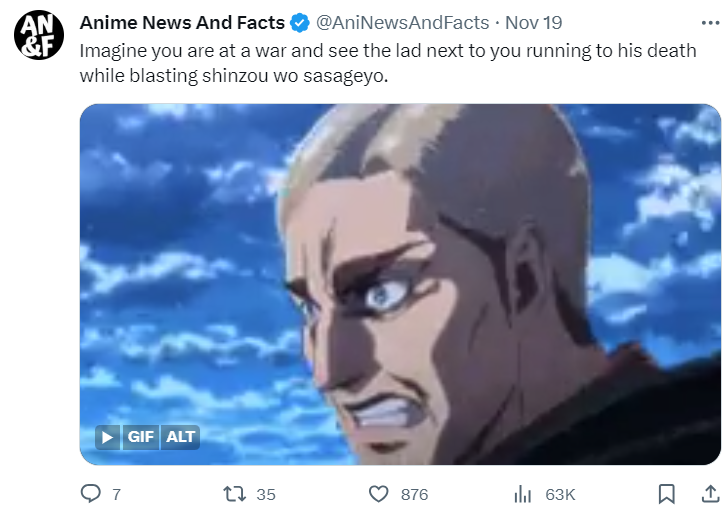
Task: Click the 876 likes count
Action: pyautogui.click(x=415, y=495)
